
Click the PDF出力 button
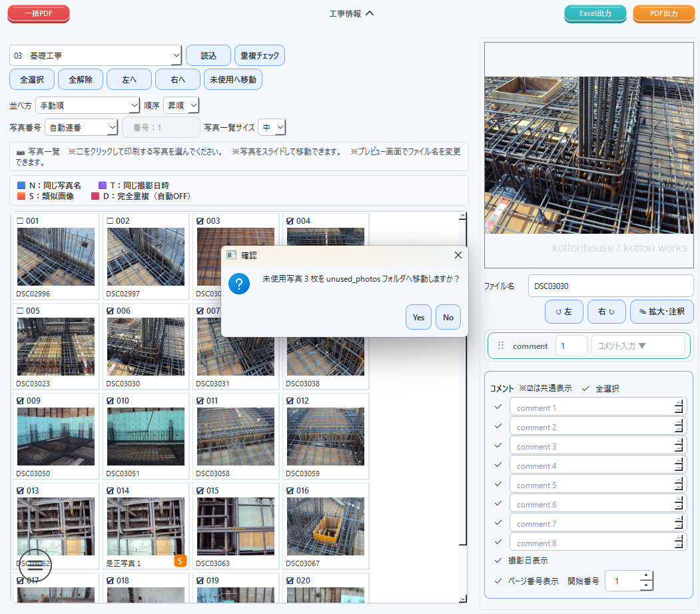(663, 13)
